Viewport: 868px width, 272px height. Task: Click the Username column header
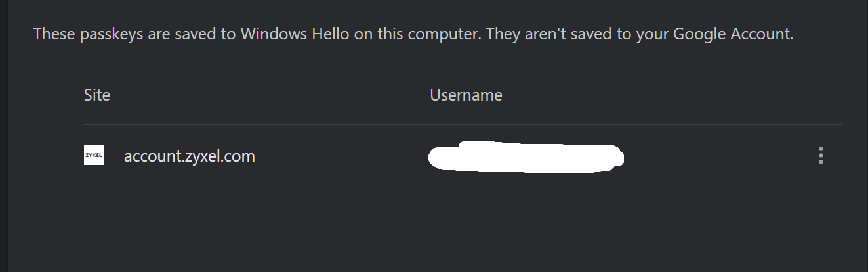coord(466,95)
